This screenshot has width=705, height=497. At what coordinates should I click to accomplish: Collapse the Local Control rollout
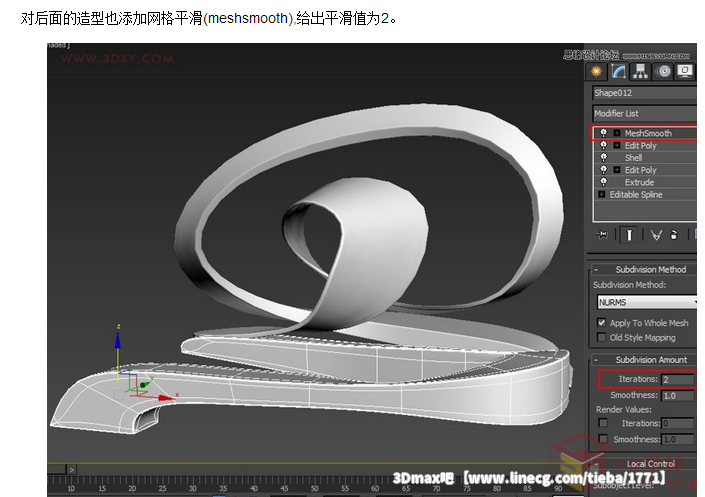tap(645, 464)
